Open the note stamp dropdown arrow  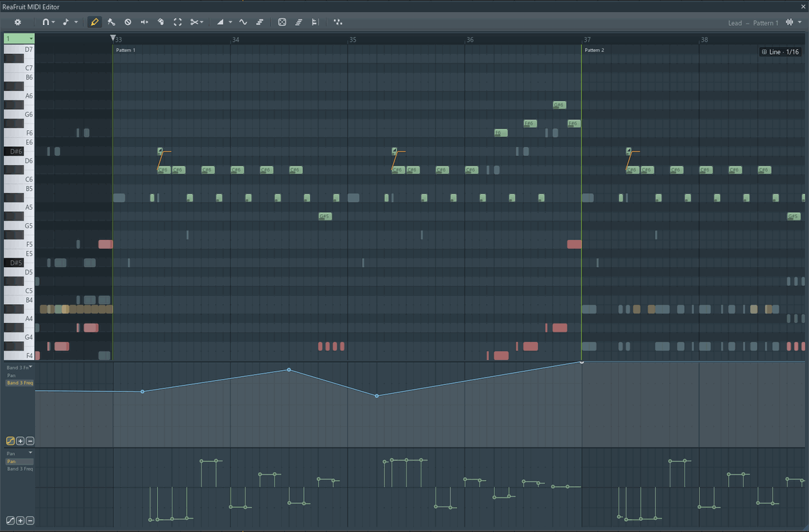tap(76, 22)
